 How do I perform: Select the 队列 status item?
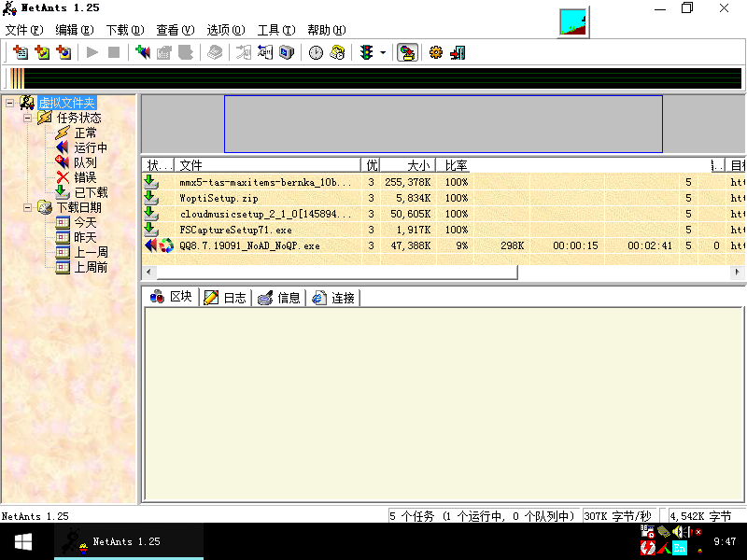coord(85,162)
